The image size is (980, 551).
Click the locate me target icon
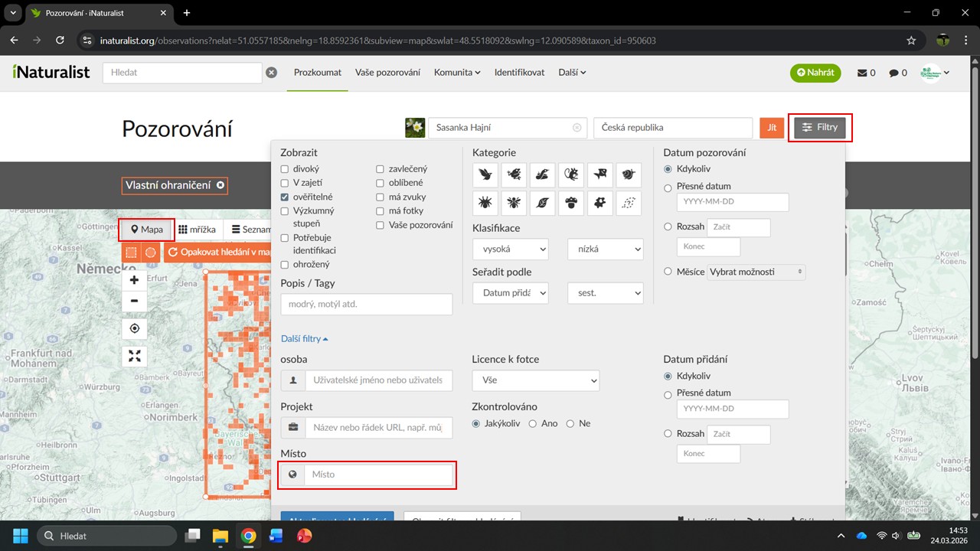click(135, 328)
